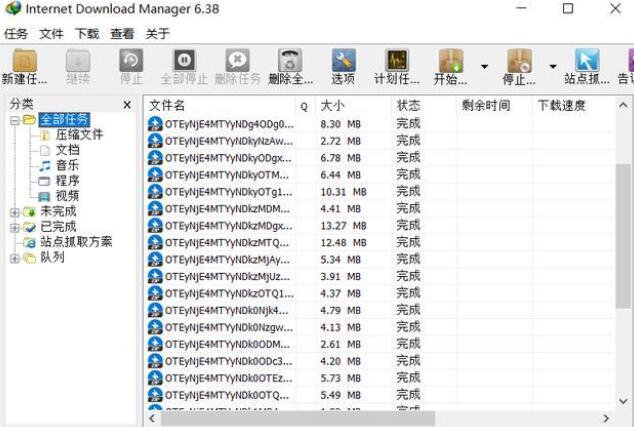Image resolution: width=634 pixels, height=427 pixels.
Task: Open the dropdown arrow beside 停止 queue button
Action: tap(552, 67)
